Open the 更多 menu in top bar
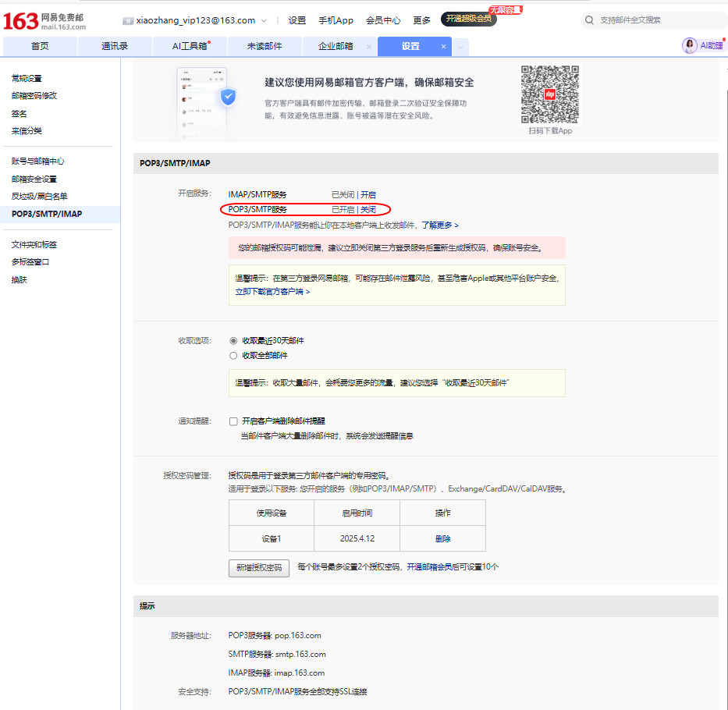This screenshot has height=710, width=728. (x=421, y=20)
